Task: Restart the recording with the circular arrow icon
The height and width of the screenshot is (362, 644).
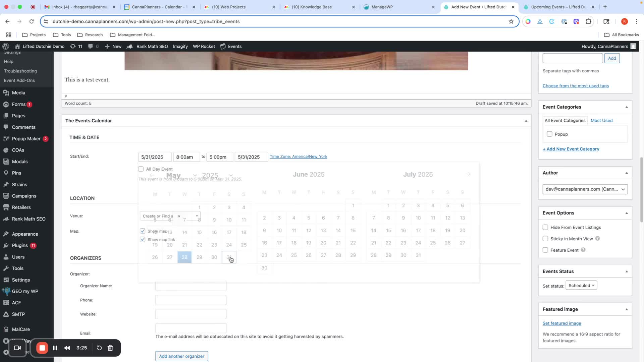Action: 99,348
